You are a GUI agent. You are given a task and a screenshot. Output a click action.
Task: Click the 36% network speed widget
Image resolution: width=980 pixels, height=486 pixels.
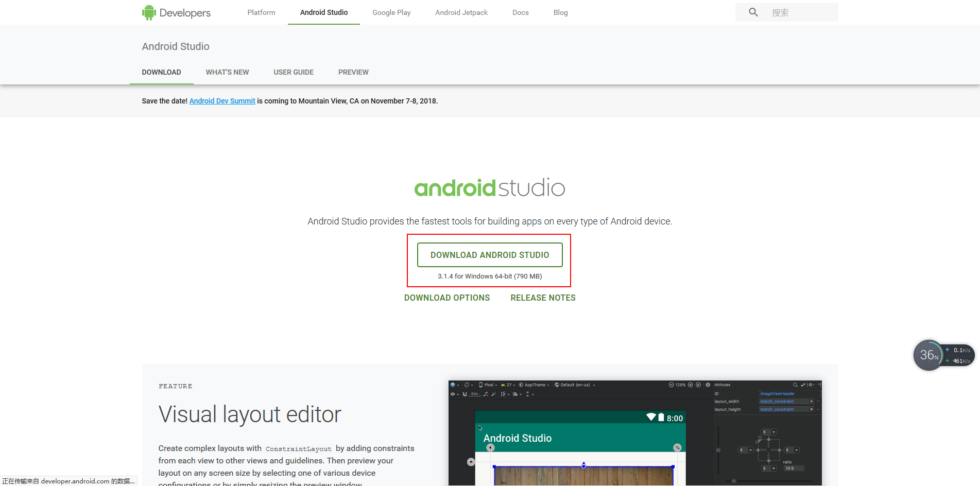click(x=943, y=355)
